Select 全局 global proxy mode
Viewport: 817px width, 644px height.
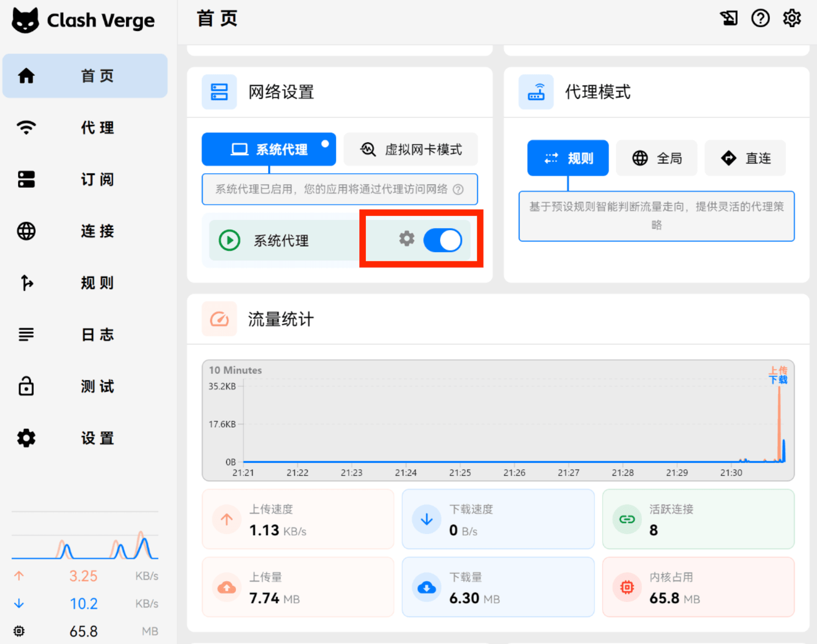pos(657,158)
